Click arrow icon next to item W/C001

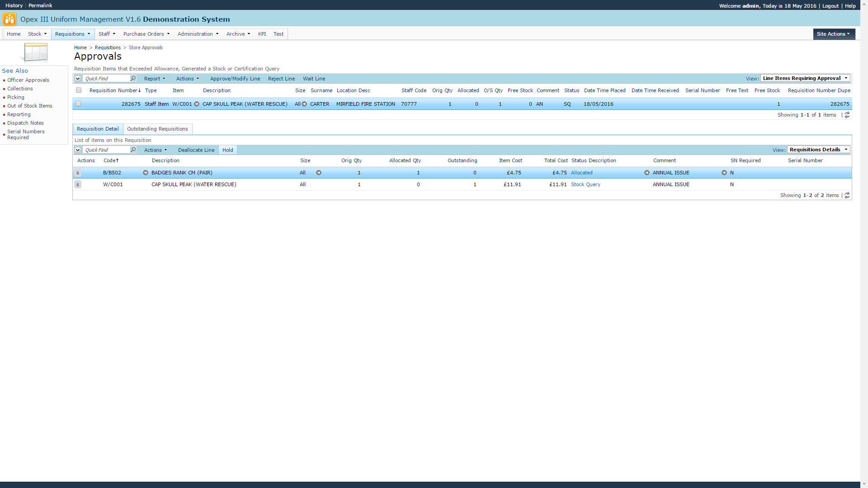coord(197,104)
